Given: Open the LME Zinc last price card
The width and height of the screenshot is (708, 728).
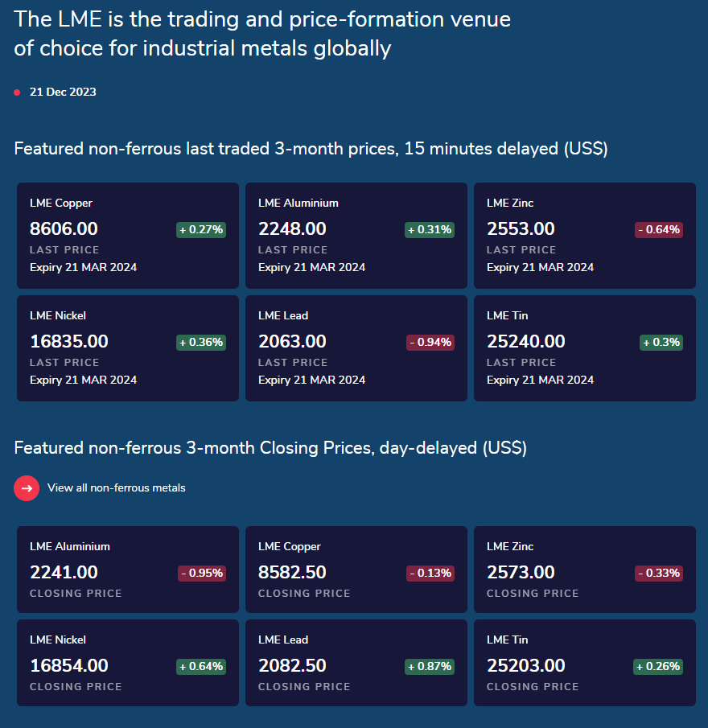Looking at the screenshot, I should 585,236.
